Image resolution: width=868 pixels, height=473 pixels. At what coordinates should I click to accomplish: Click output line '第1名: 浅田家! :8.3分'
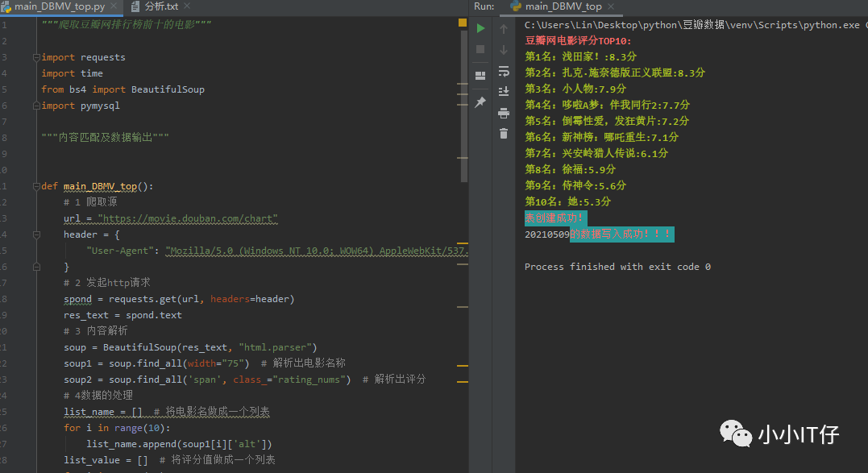click(581, 57)
